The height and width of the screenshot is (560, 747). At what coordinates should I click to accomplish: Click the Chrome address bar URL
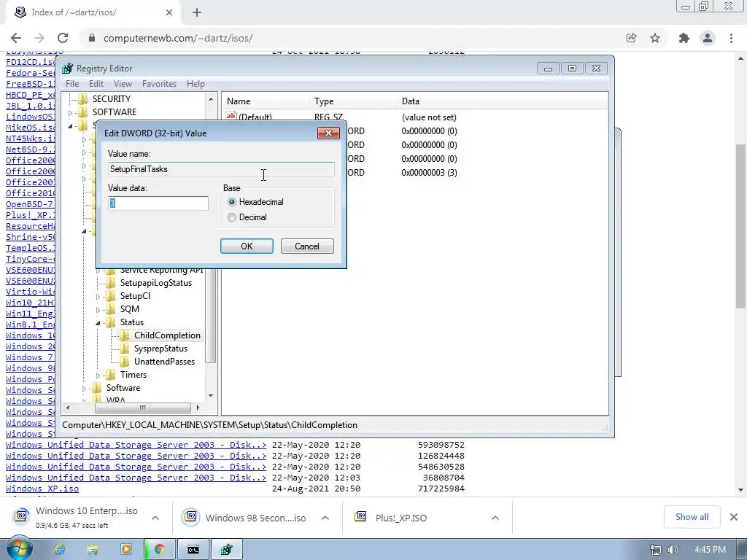[x=178, y=38]
